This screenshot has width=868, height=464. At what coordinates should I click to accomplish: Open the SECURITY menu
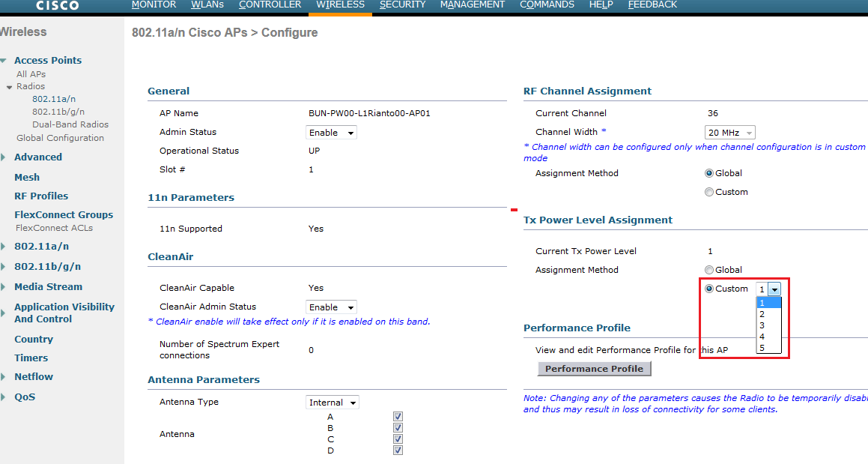pos(402,5)
